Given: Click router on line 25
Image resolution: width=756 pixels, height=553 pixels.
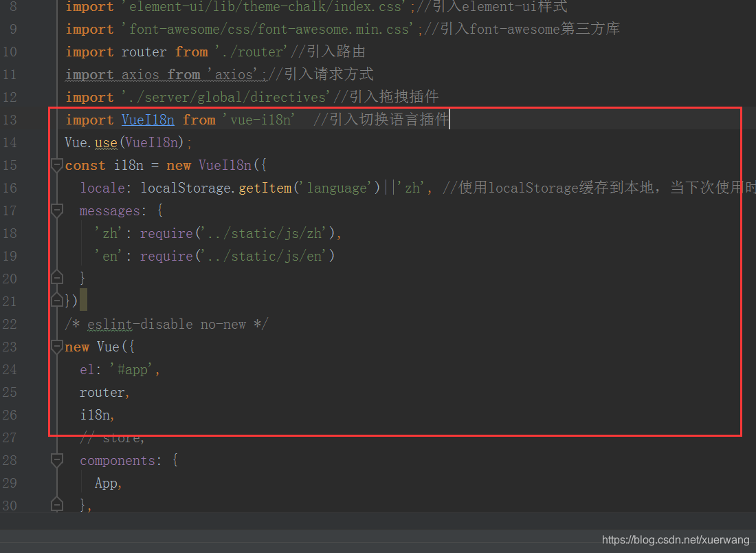Looking at the screenshot, I should 102,392.
